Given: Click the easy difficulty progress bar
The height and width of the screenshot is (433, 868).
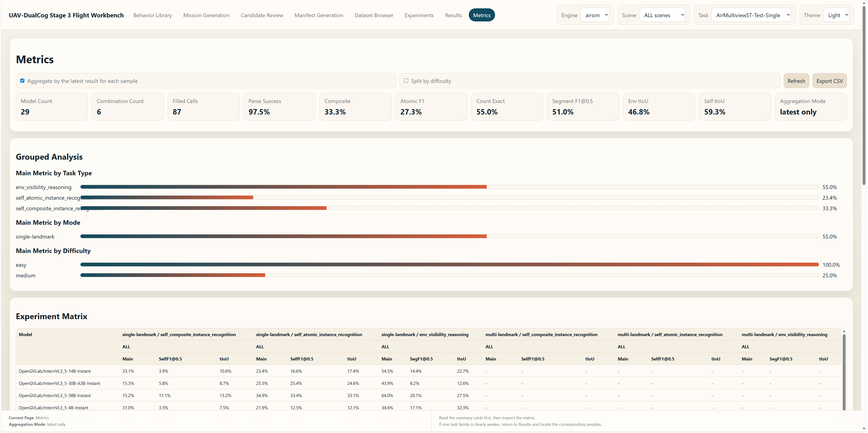Looking at the screenshot, I should 448,265.
